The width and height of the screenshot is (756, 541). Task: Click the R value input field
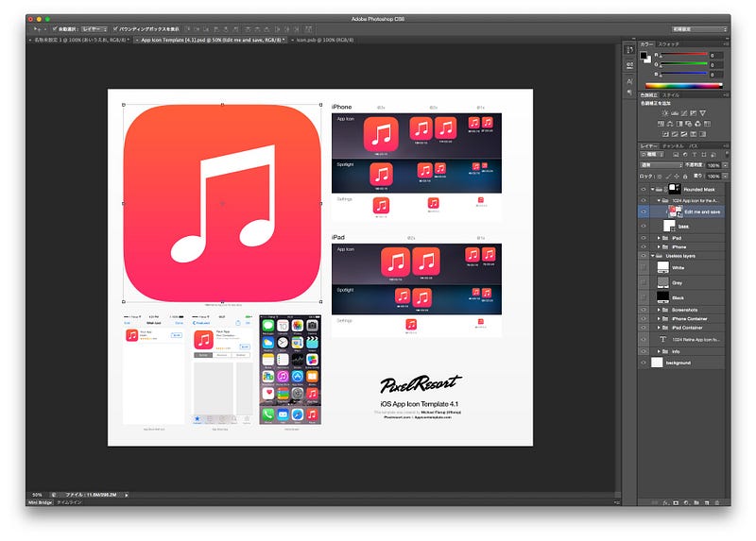(x=716, y=56)
